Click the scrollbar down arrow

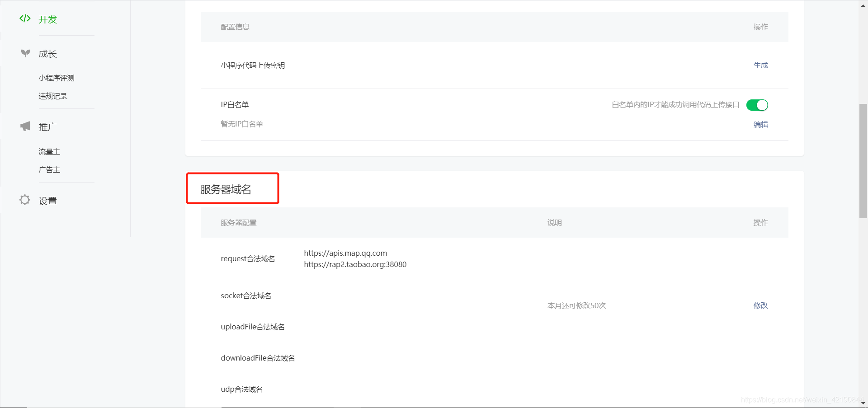pos(863,403)
